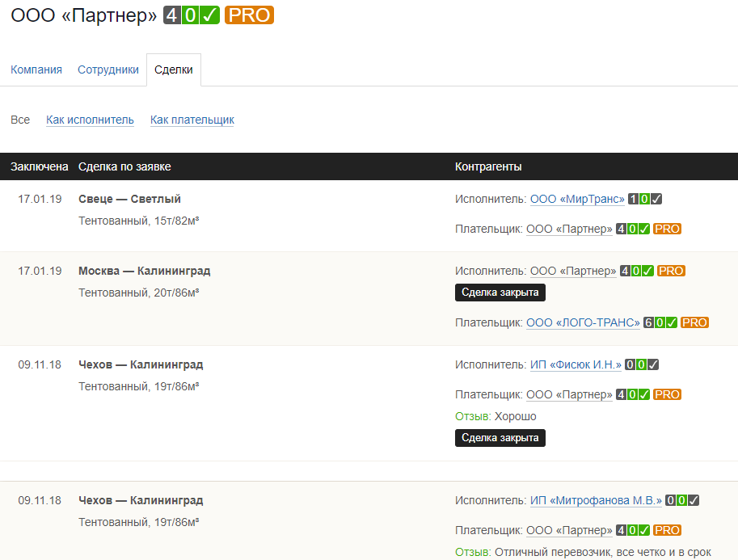Click the rating badge next to ИП «Фисюк И.Н.»

(x=642, y=364)
